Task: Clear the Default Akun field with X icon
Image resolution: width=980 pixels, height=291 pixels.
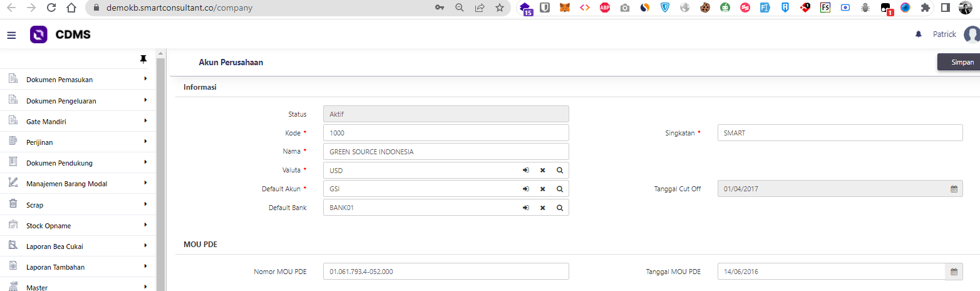Action: (x=542, y=189)
